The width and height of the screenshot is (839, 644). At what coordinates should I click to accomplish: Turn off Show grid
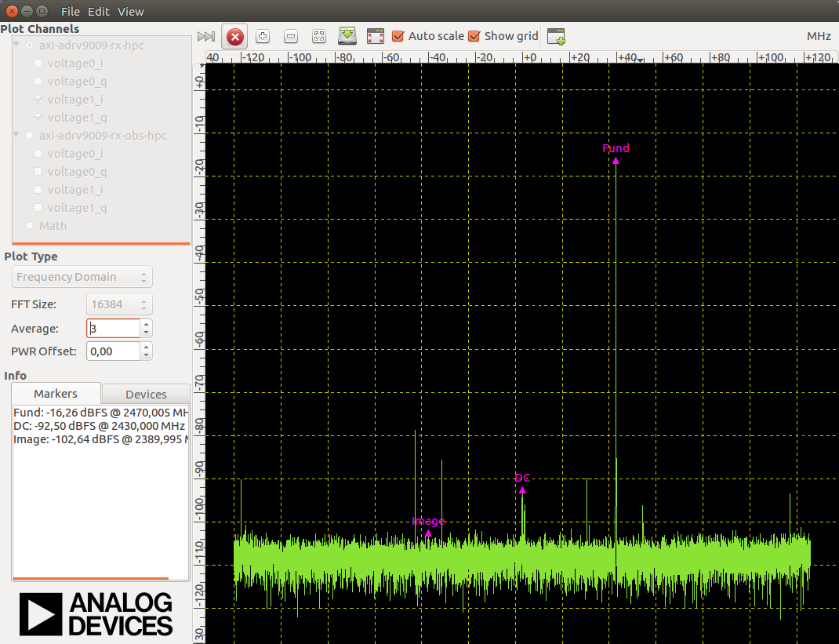point(474,36)
